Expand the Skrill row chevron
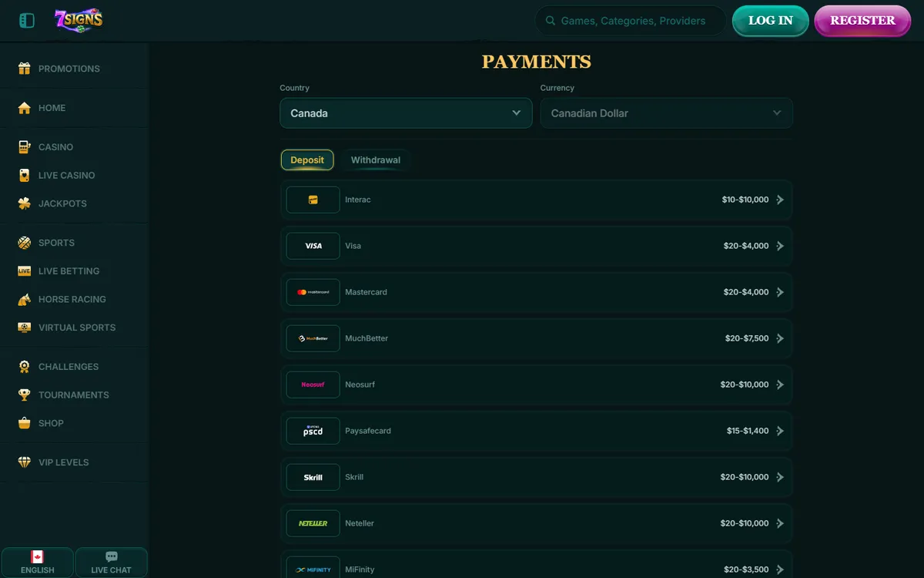Viewport: 924px width, 578px height. tap(780, 477)
